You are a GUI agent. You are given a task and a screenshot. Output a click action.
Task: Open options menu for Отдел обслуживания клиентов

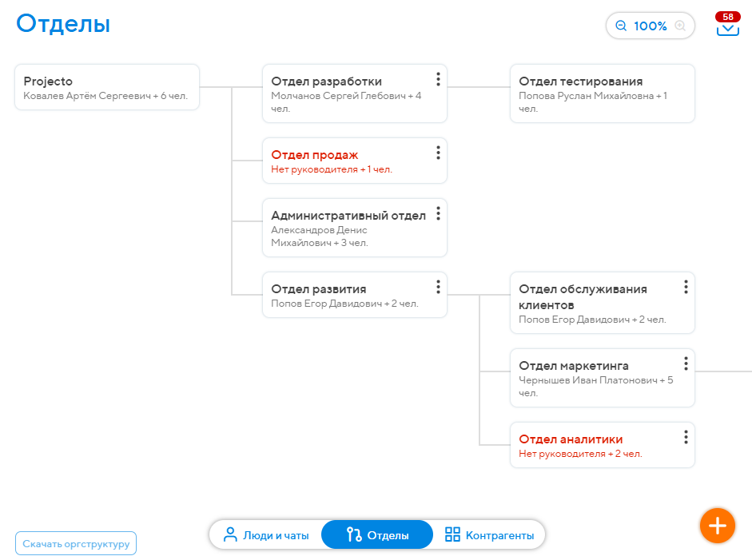point(686,287)
